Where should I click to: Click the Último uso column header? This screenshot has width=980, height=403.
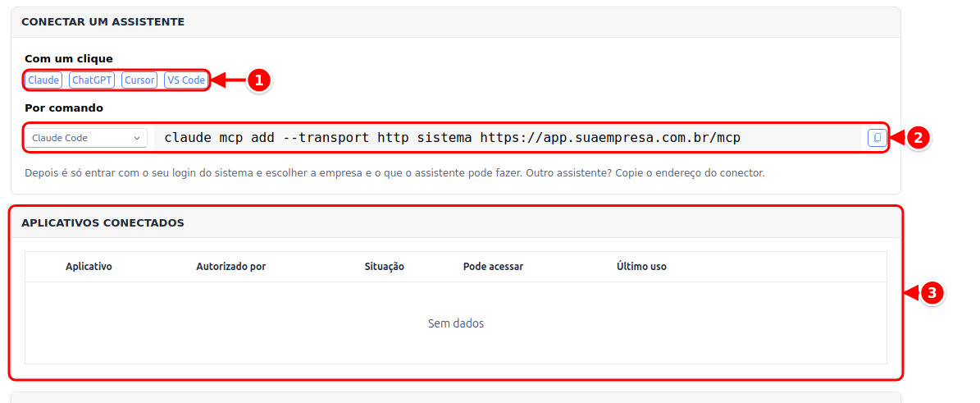[642, 267]
